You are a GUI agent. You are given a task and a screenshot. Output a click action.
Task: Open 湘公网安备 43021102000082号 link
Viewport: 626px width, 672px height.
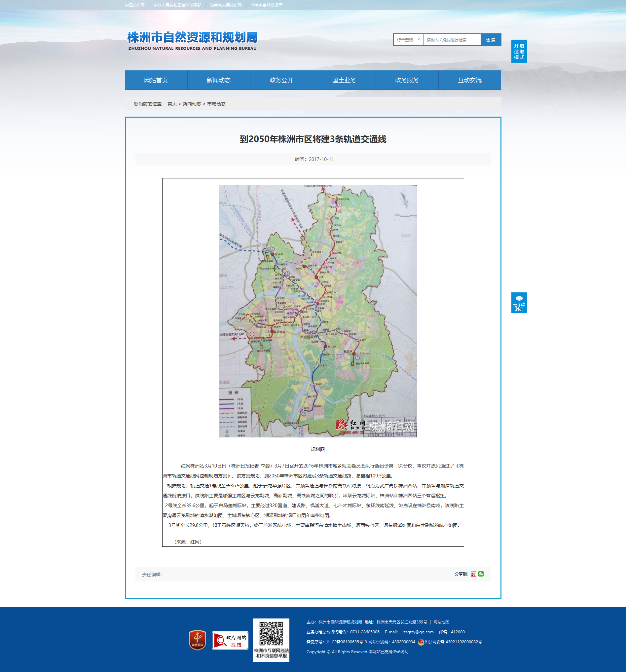pos(453,642)
